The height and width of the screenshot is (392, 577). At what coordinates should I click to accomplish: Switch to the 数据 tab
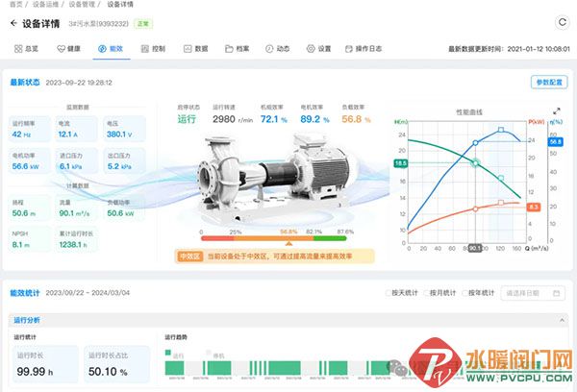pos(196,49)
